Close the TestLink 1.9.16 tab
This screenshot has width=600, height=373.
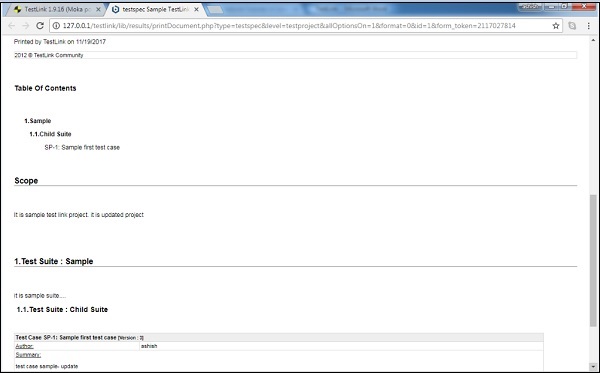[98, 10]
